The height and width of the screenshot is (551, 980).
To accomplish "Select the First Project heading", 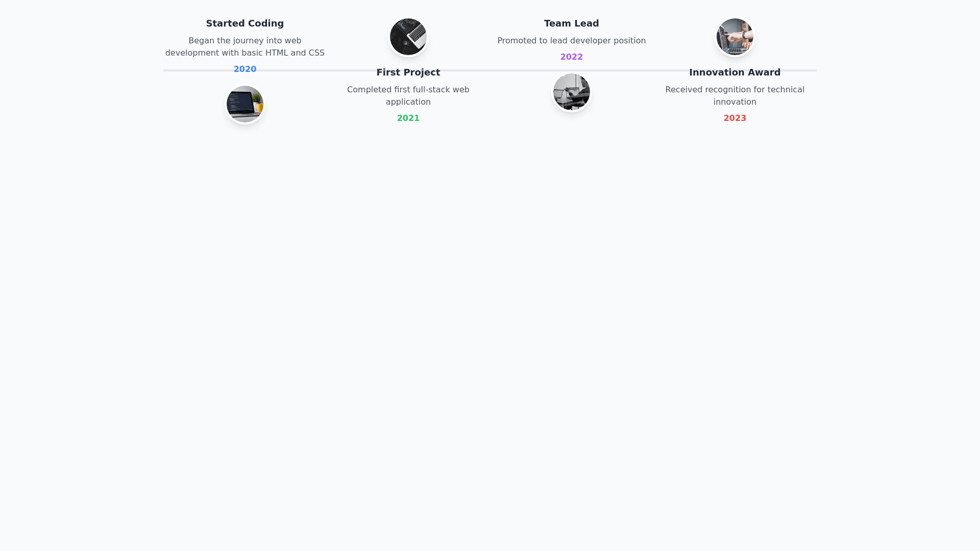I will 408,72.
